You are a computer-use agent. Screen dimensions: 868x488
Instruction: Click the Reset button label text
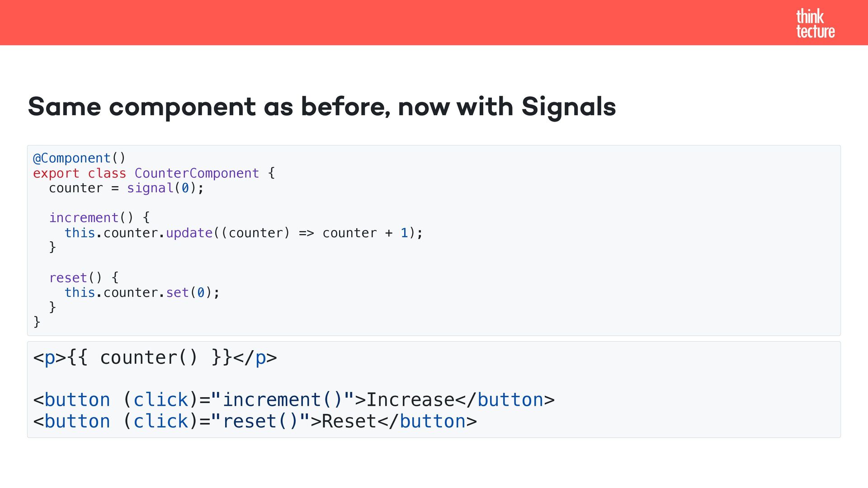(x=349, y=422)
